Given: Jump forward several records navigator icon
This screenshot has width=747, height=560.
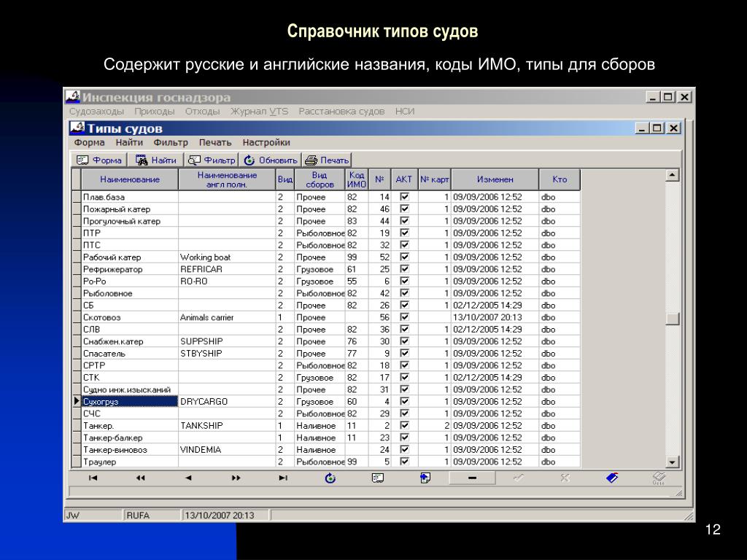Looking at the screenshot, I should pyautogui.click(x=236, y=478).
